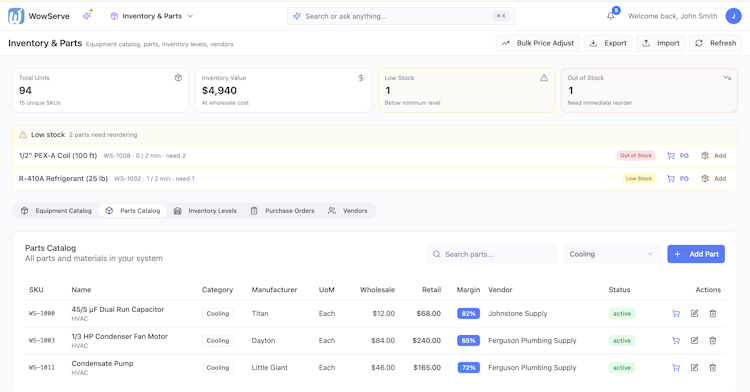Click the 82% margin badge
Viewport: 750px width, 392px height.
(x=468, y=314)
